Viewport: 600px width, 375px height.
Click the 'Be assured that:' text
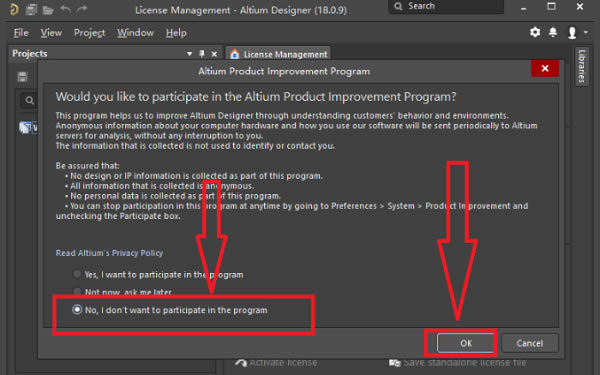coord(87,166)
